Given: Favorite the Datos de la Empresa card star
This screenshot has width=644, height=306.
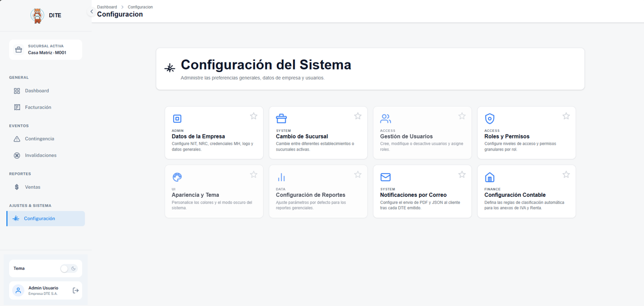Looking at the screenshot, I should (x=254, y=116).
